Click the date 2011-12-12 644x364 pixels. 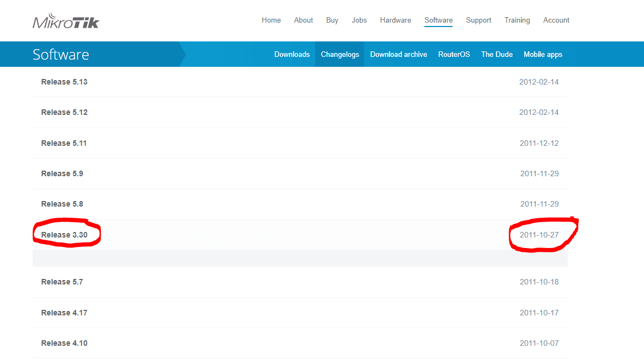pos(539,143)
